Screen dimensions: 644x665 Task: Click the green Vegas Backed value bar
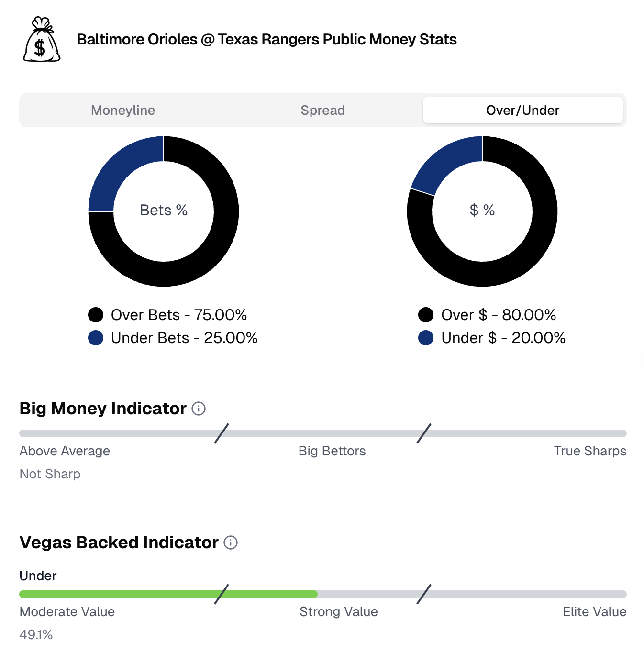[x=168, y=594]
